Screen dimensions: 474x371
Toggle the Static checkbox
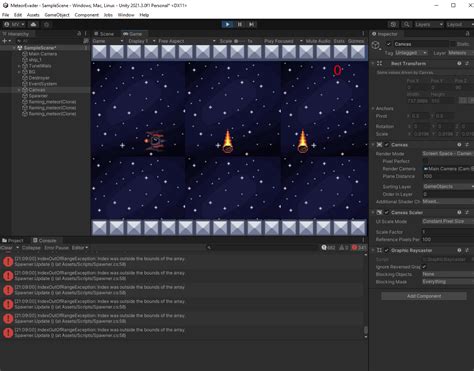coord(453,44)
